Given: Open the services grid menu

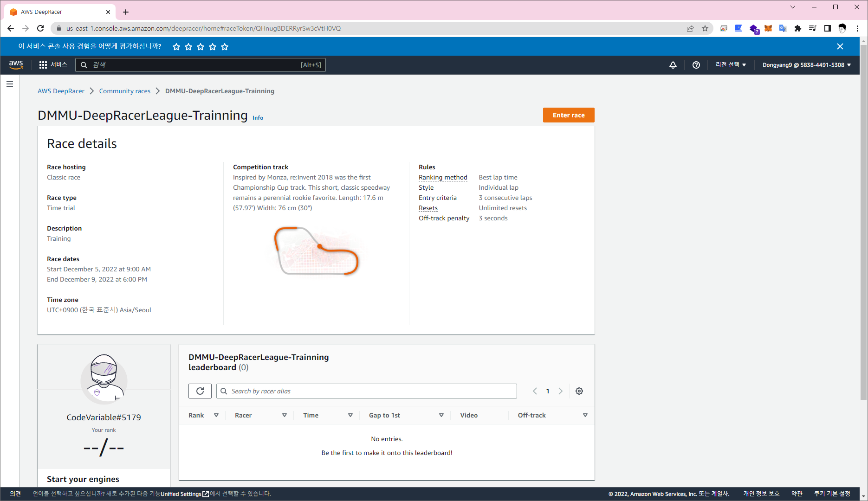Looking at the screenshot, I should coord(53,65).
